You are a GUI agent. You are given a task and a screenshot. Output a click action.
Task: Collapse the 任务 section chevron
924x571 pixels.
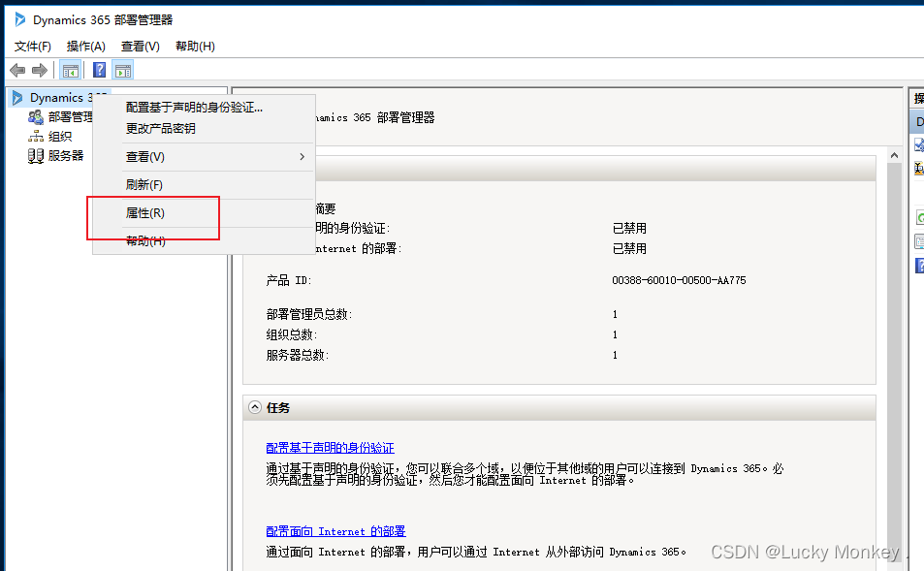coord(255,408)
